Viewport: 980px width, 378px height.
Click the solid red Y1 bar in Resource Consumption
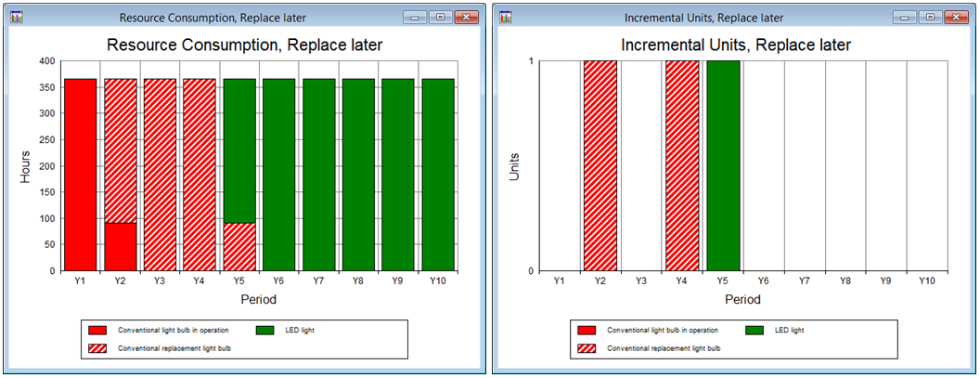[81, 176]
